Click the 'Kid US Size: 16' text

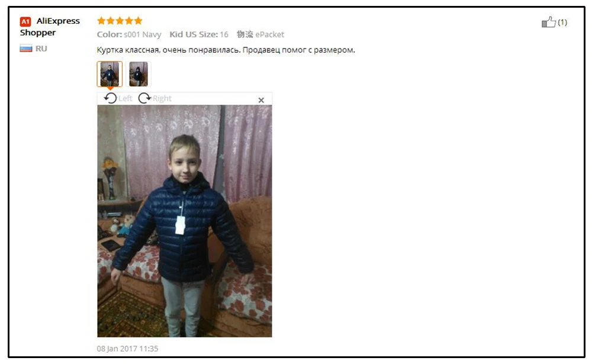199,34
